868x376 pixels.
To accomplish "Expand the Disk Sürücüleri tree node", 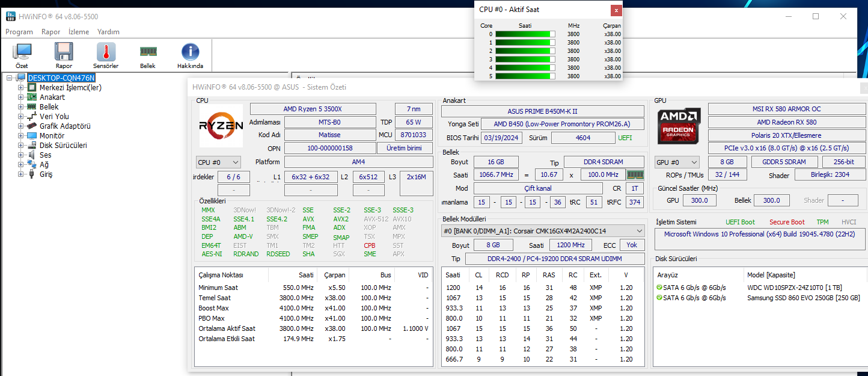I will [x=20, y=145].
